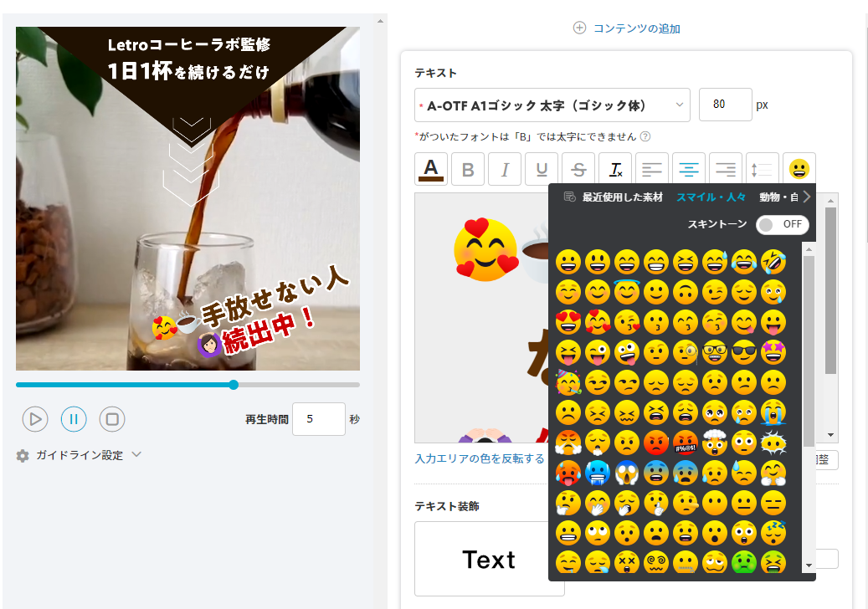The height and width of the screenshot is (609, 868).
Task: Pause the video preview
Action: point(74,419)
